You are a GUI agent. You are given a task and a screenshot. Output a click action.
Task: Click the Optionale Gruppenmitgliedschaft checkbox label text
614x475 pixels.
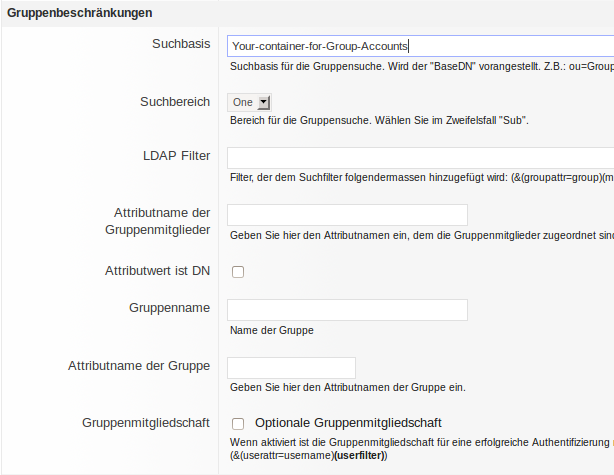[x=348, y=422]
